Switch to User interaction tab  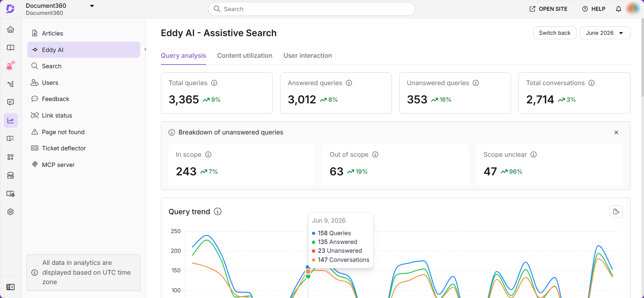(307, 56)
